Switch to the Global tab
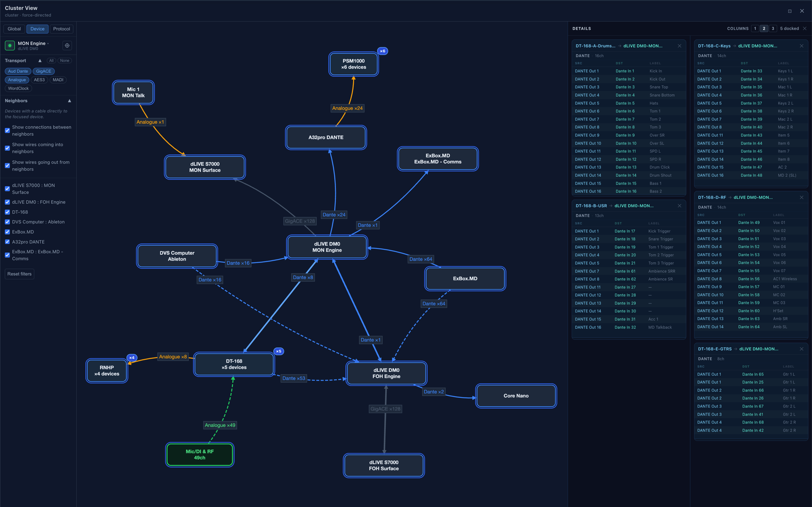Image resolution: width=812 pixels, height=507 pixels. coord(14,29)
